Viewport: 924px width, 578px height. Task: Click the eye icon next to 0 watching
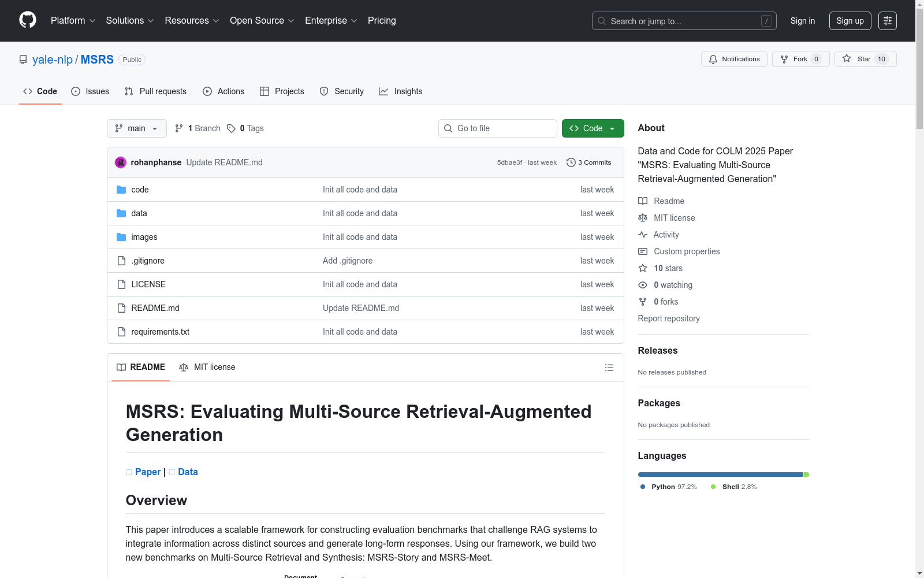pos(643,285)
